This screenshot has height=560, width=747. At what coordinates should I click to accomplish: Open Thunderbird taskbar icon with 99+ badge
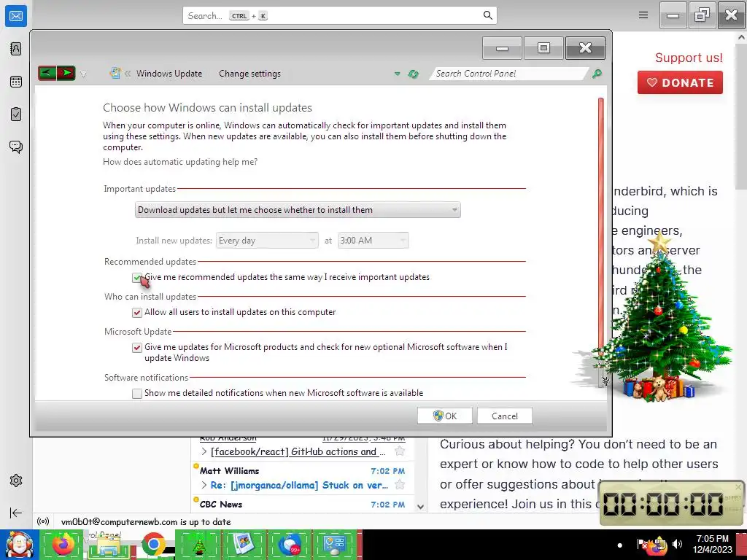[x=289, y=545]
